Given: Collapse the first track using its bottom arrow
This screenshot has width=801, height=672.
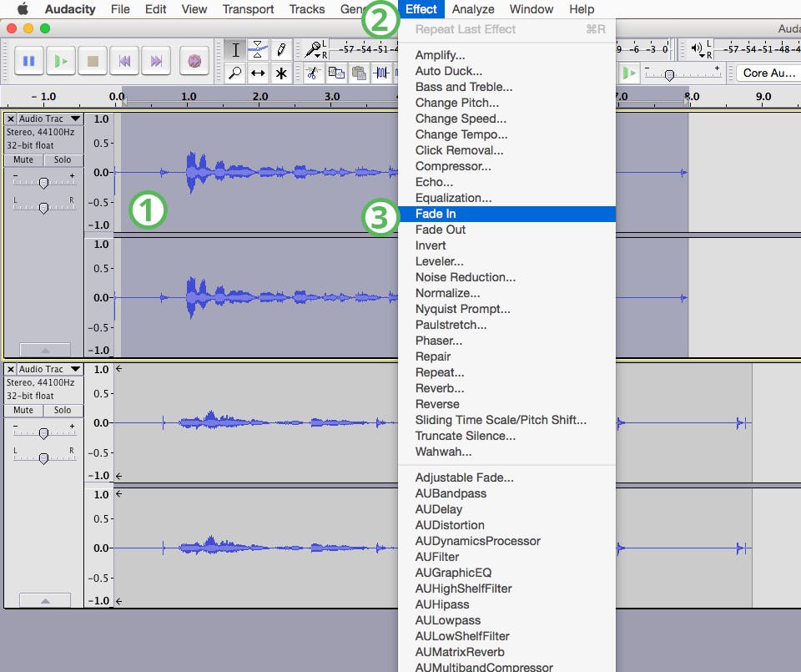Looking at the screenshot, I should pyautogui.click(x=45, y=349).
